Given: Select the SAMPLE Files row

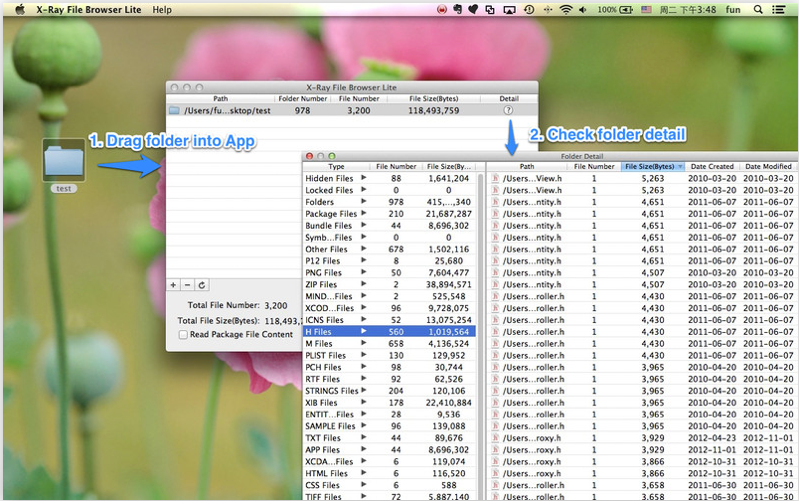Looking at the screenshot, I should point(390,426).
